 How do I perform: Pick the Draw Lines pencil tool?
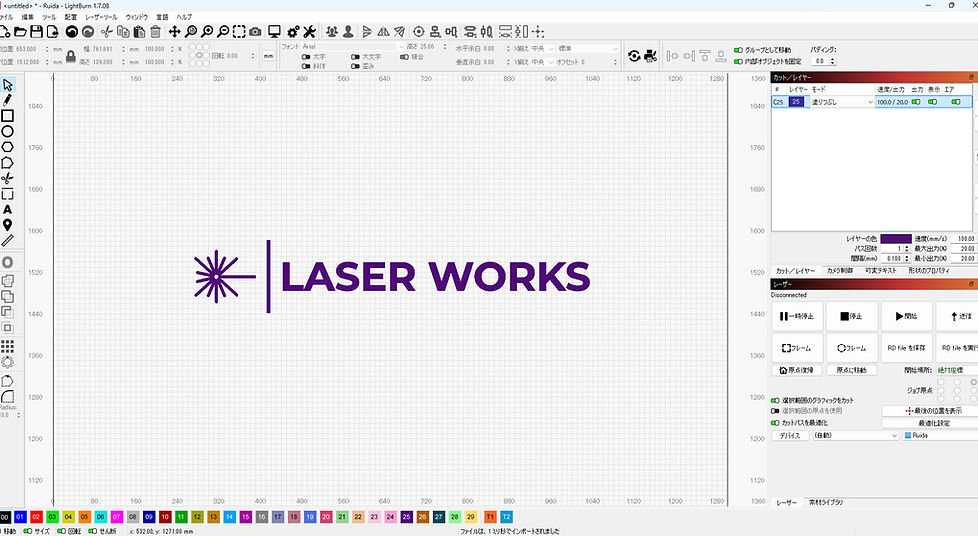pos(7,100)
